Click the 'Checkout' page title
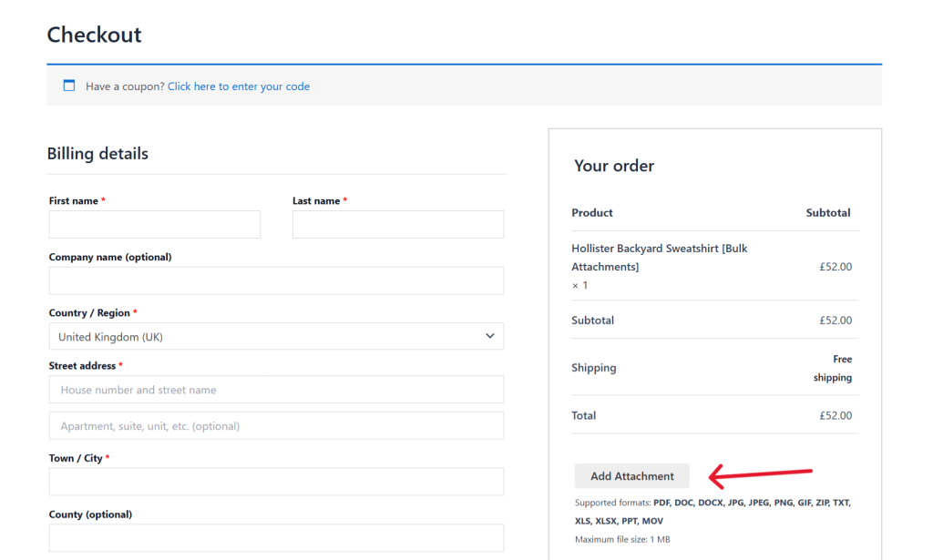 (x=94, y=35)
